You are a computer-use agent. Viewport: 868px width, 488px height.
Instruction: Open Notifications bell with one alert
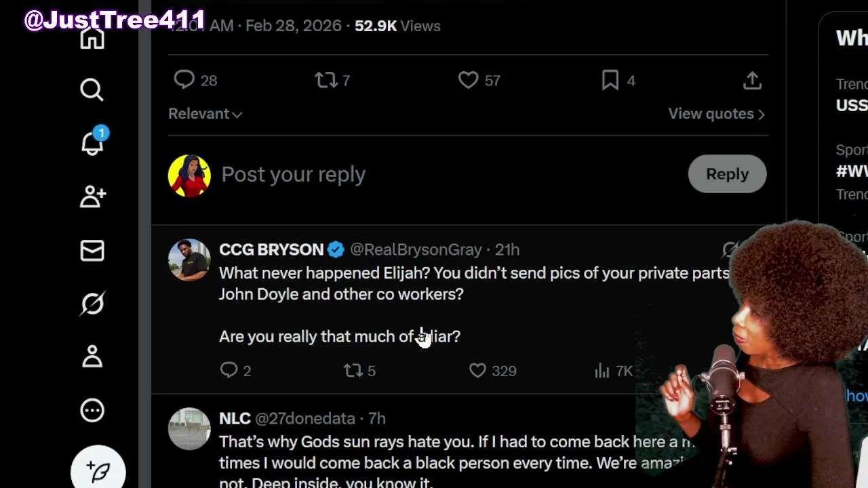(92, 142)
